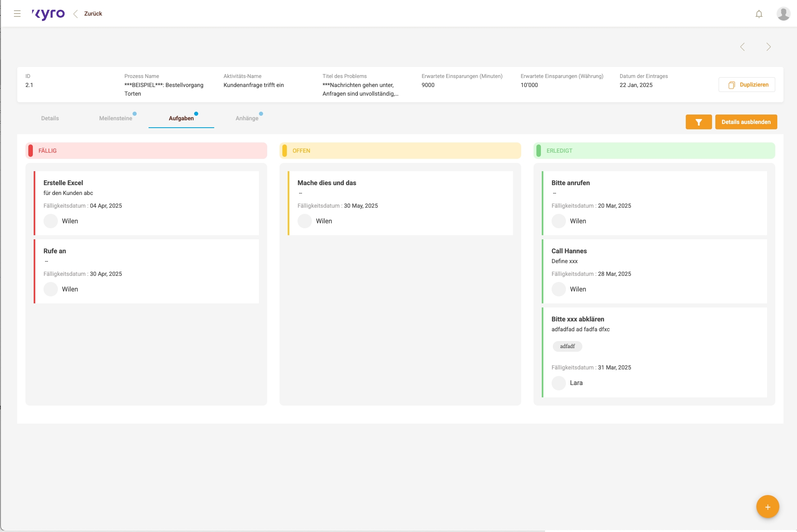Click the red FÄLLIG column header
797x532 pixels.
(x=146, y=151)
